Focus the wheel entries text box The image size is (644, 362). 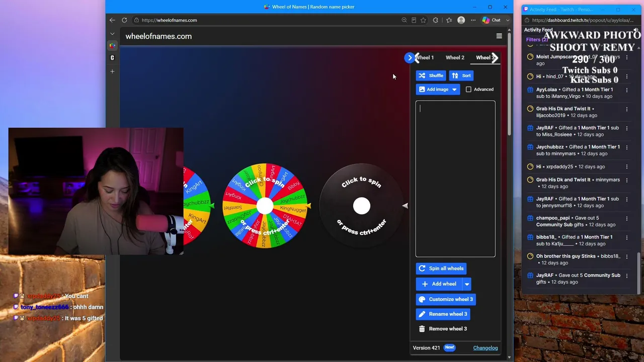455,179
